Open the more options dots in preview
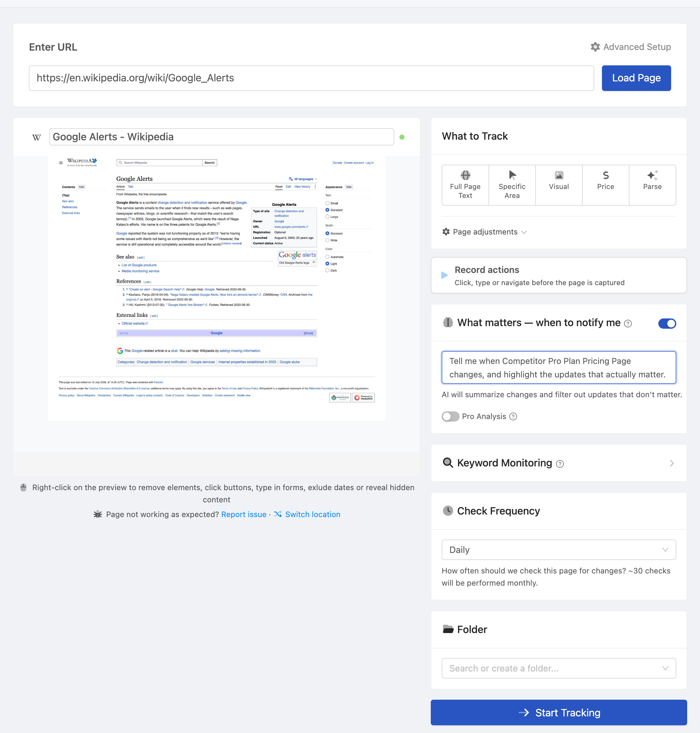Image resolution: width=700 pixels, height=733 pixels. 315,186
